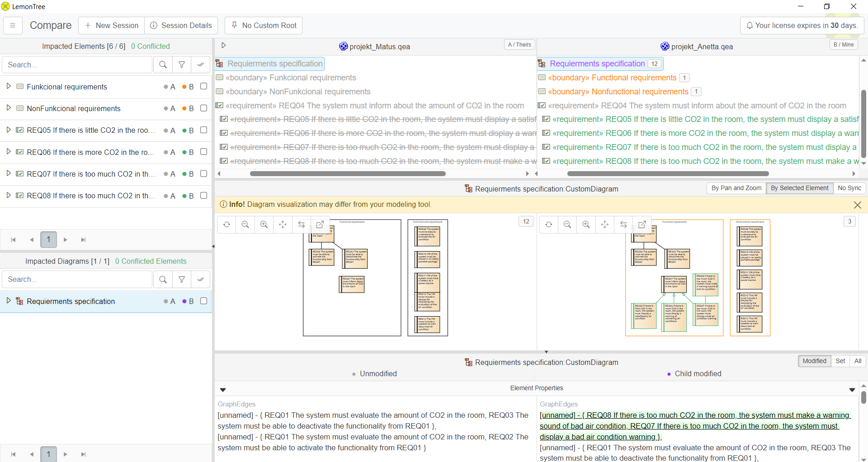Screen dimensions: 868x462
Task: Switch sync mode to By Pan and Zoom
Action: coord(736,188)
